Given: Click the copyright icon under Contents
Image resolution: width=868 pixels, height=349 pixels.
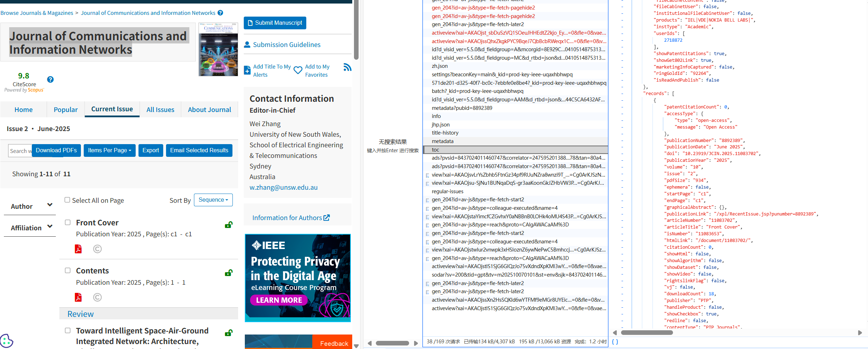Looking at the screenshot, I should [x=98, y=297].
